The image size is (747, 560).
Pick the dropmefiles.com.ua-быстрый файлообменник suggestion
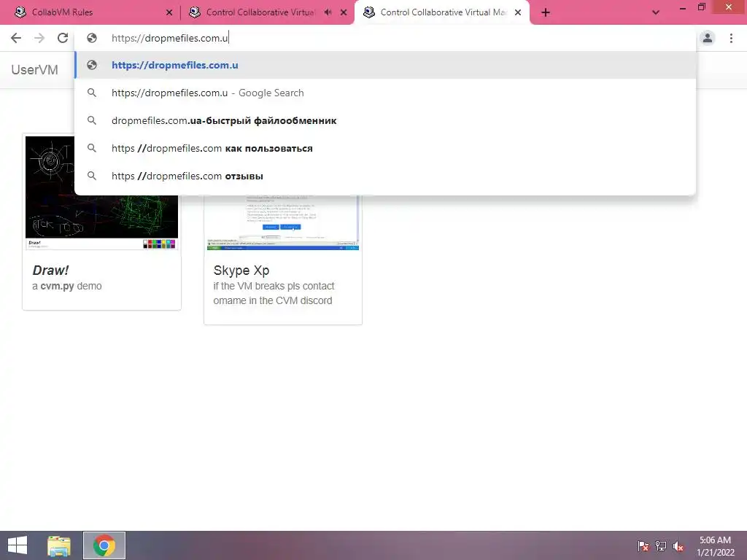coord(386,120)
